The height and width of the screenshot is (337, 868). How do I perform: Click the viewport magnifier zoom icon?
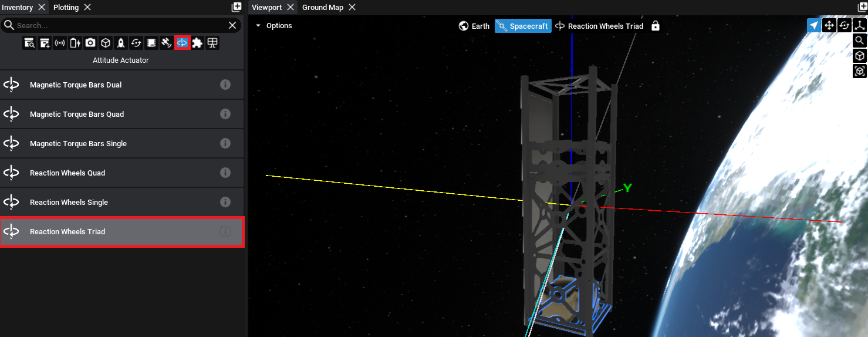click(x=859, y=41)
